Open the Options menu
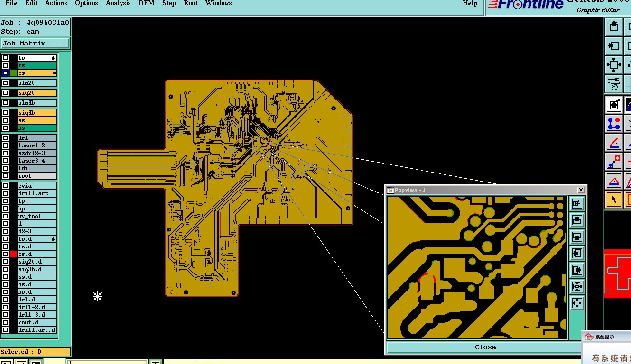The height and width of the screenshot is (364, 631). (86, 3)
